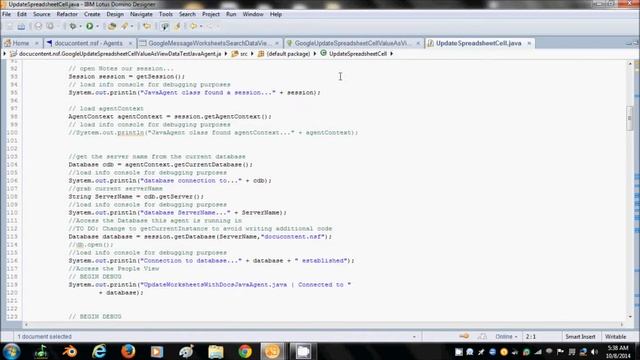Click the vertical scrollbar thumb
The height and width of the screenshot is (360, 640).
click(x=630, y=118)
